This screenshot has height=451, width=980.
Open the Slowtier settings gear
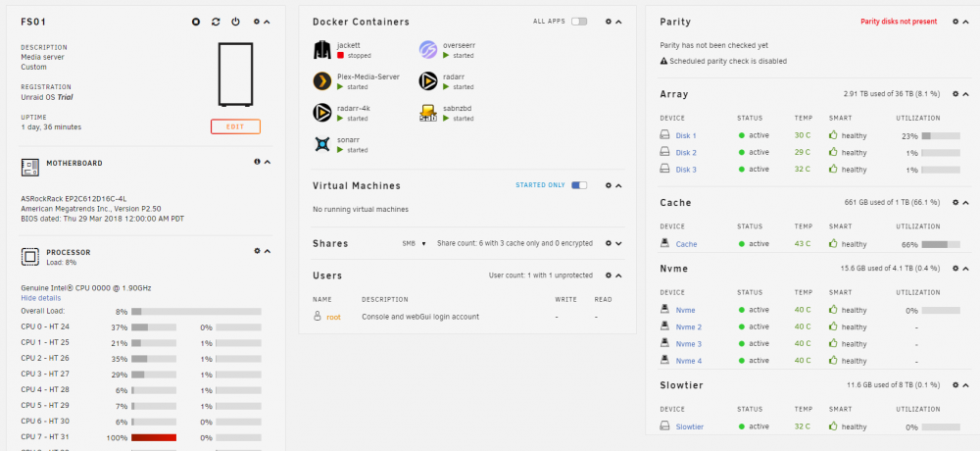[955, 385]
